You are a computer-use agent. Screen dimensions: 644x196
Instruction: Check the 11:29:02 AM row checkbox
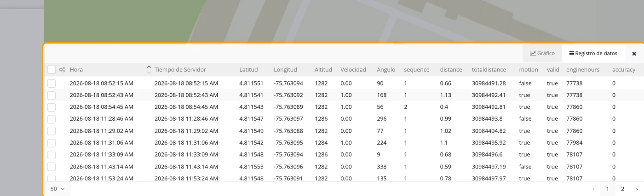click(52, 131)
